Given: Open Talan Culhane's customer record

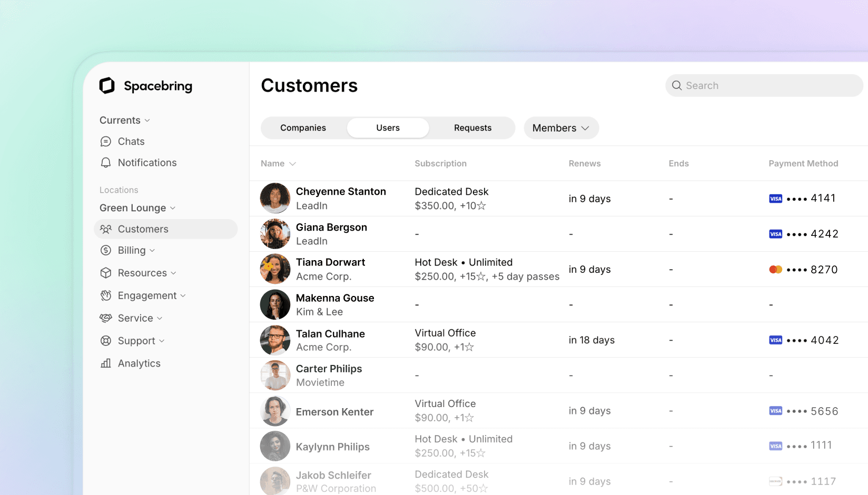Looking at the screenshot, I should pos(330,334).
